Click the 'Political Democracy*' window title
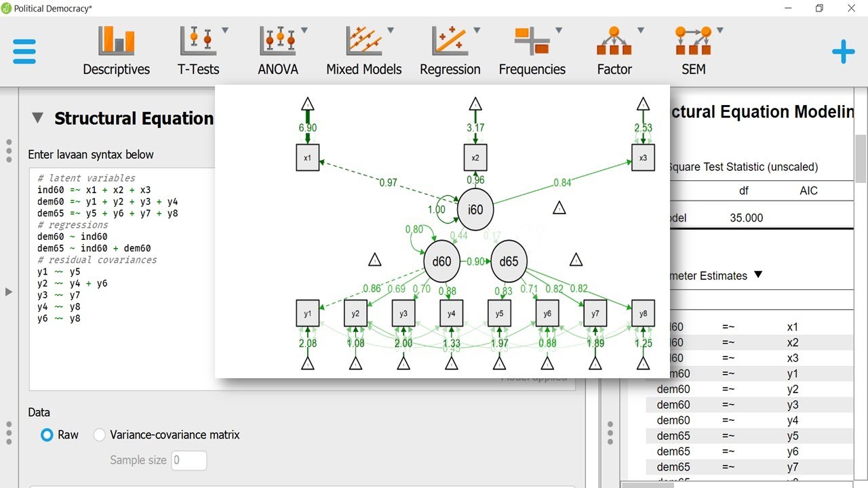 (53, 8)
